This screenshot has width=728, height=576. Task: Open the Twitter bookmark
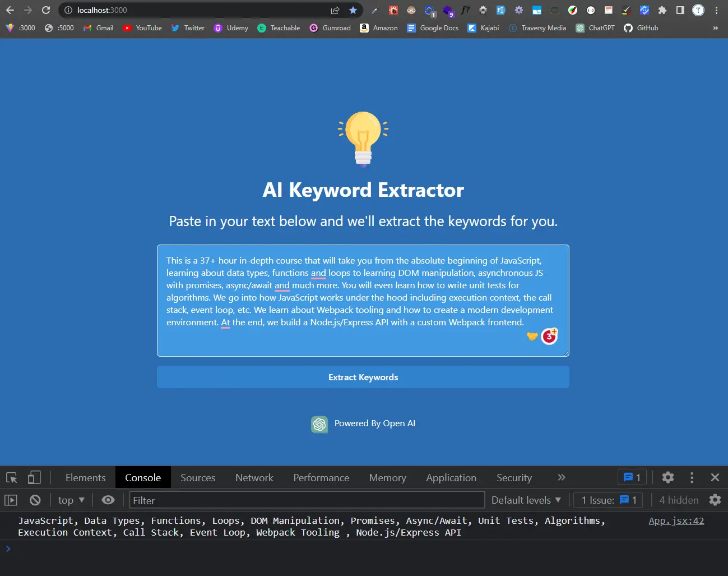click(x=188, y=28)
